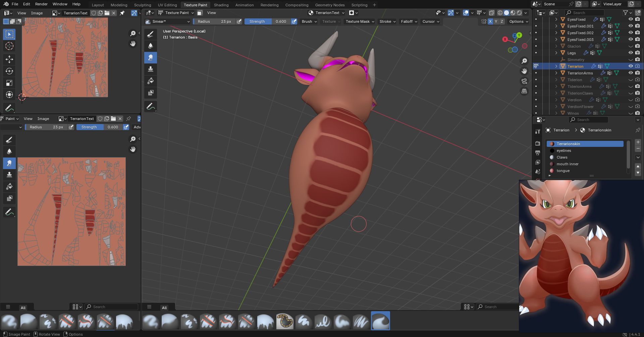
Task: Select the Mask tool in 3D viewport toolbar
Action: (x=151, y=93)
